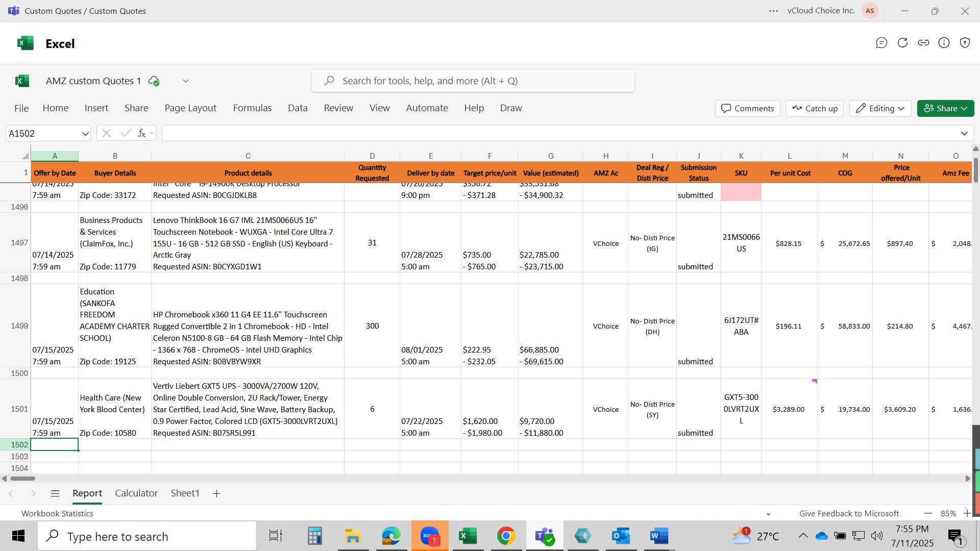Open Word from taskbar
This screenshot has width=980, height=551.
659,536
